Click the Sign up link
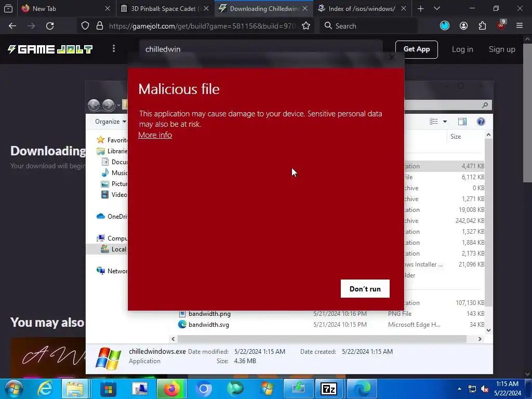Image resolution: width=532 pixels, height=399 pixels. 502,49
